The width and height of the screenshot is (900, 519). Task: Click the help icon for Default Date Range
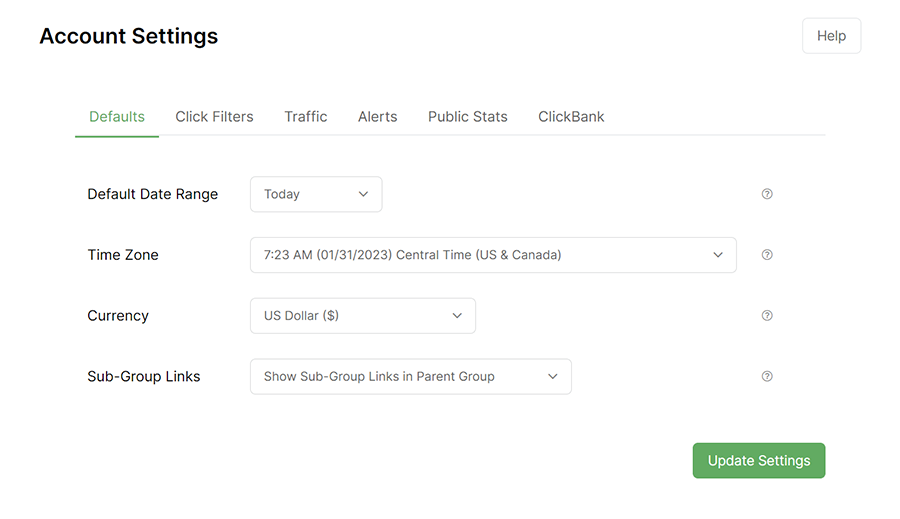pos(767,194)
